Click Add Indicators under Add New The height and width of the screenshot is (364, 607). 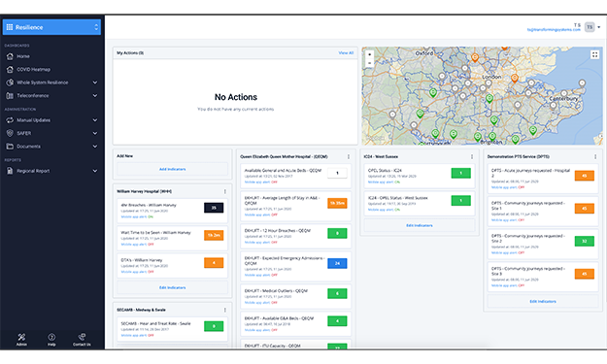pos(172,169)
